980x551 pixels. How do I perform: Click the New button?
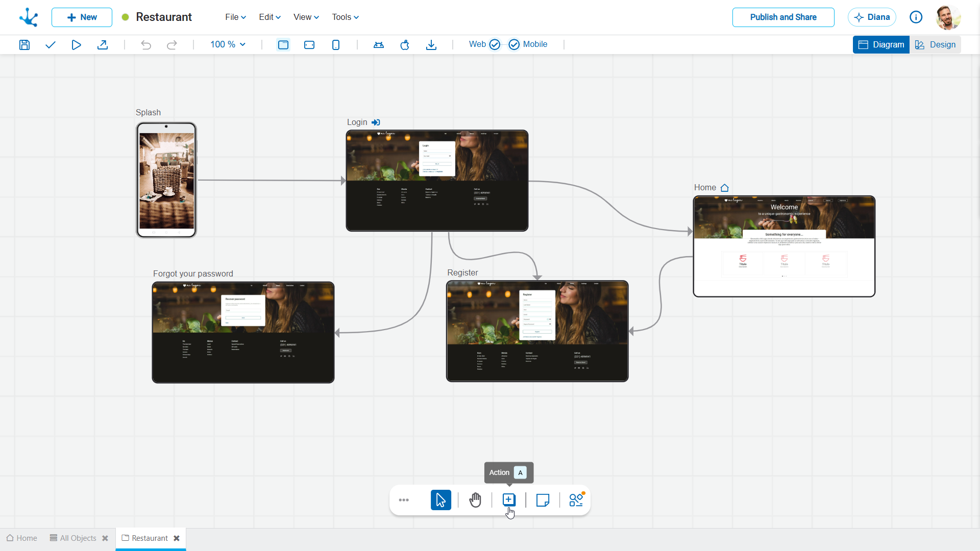(82, 17)
